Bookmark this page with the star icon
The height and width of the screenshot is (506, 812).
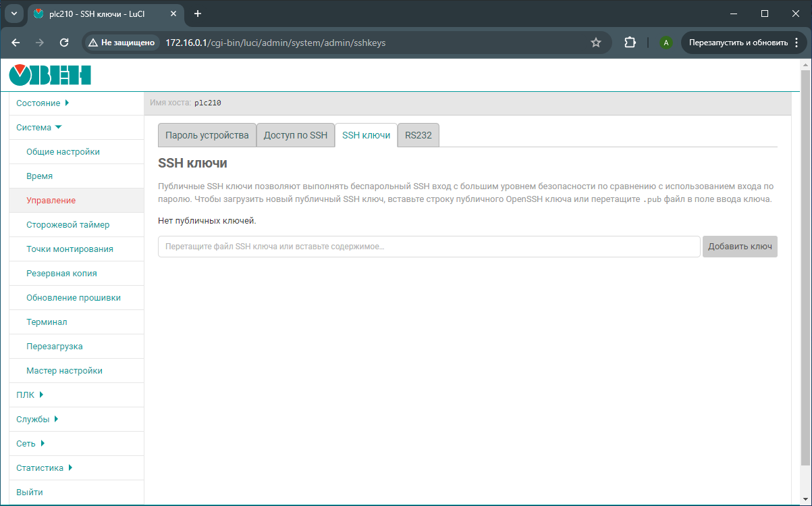coord(595,43)
